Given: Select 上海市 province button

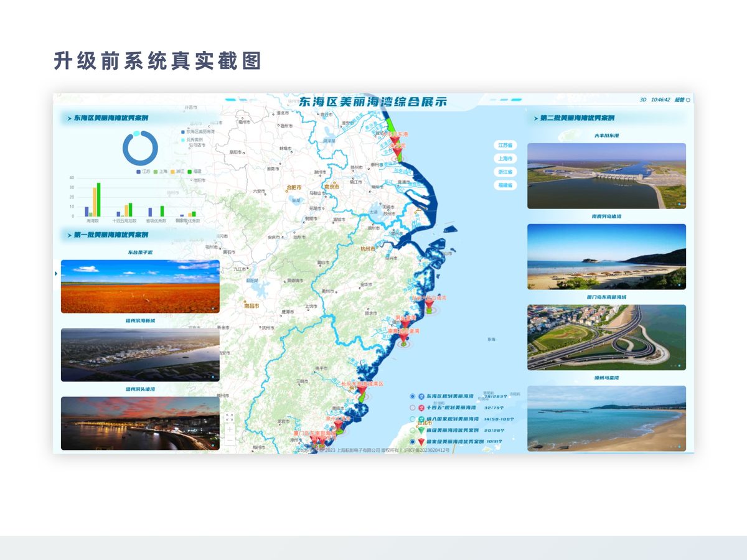Looking at the screenshot, I should coord(506,158).
